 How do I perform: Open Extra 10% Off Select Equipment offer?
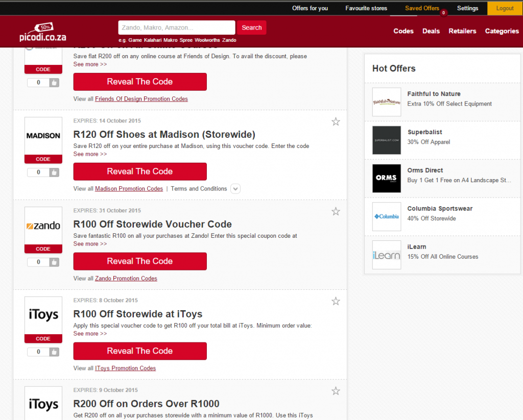pos(449,104)
